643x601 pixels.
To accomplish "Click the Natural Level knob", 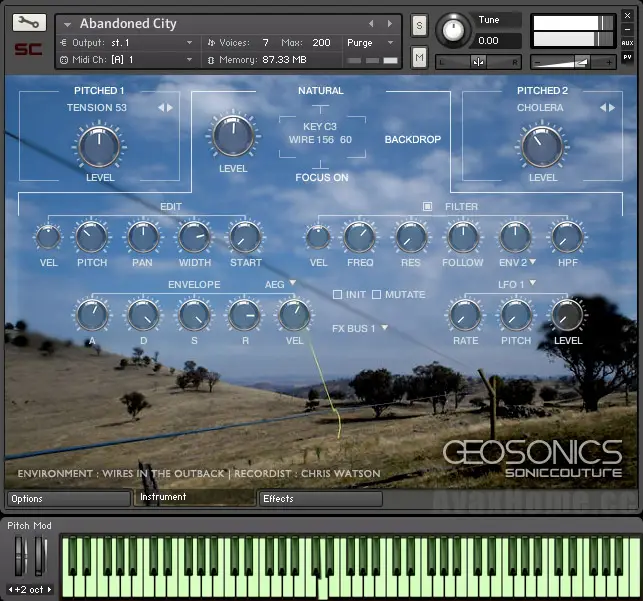I will pos(233,136).
